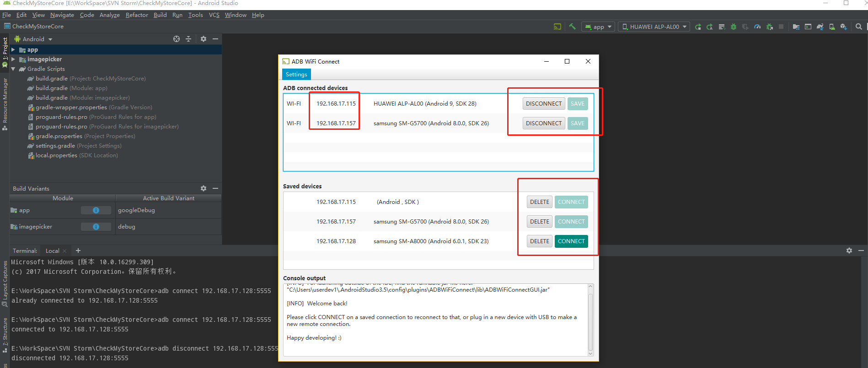The height and width of the screenshot is (368, 868).
Task: Open the Layout Captures side tab
Action: [x=5, y=283]
